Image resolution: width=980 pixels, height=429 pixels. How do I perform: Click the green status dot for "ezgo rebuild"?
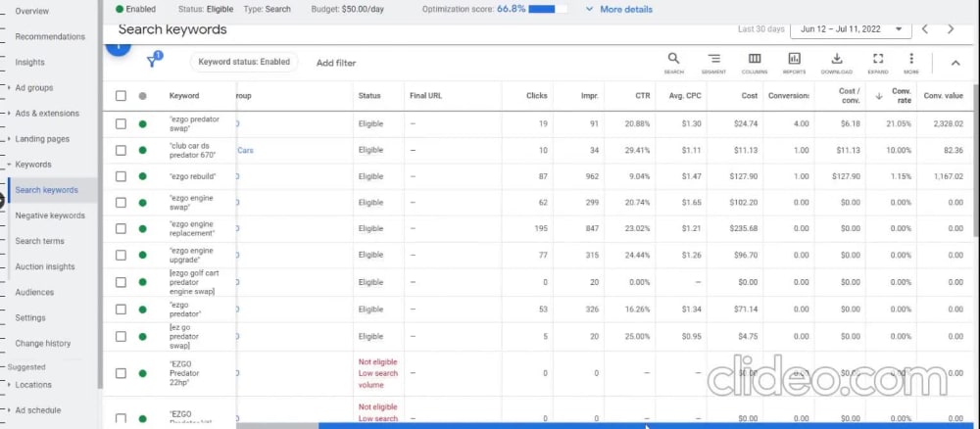(x=142, y=176)
